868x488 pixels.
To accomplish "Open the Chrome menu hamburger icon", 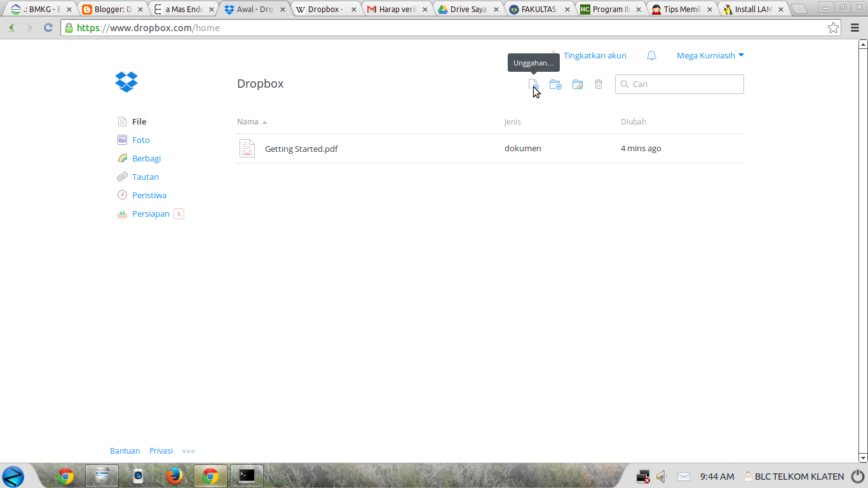I will (x=854, y=28).
